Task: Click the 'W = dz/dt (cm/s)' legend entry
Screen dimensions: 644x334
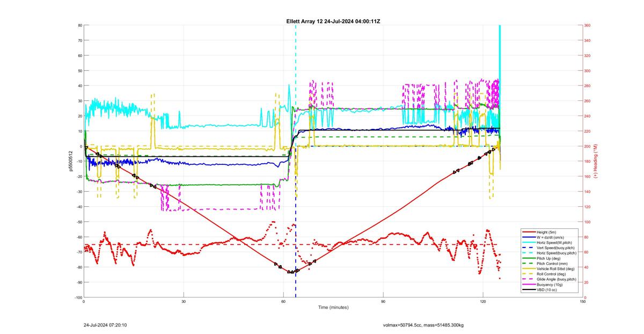Action: pos(551,237)
